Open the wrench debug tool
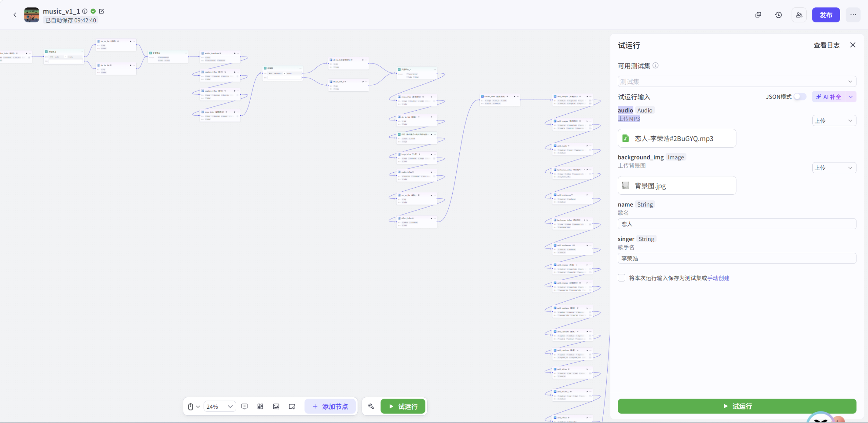The height and width of the screenshot is (423, 868). pos(371,406)
